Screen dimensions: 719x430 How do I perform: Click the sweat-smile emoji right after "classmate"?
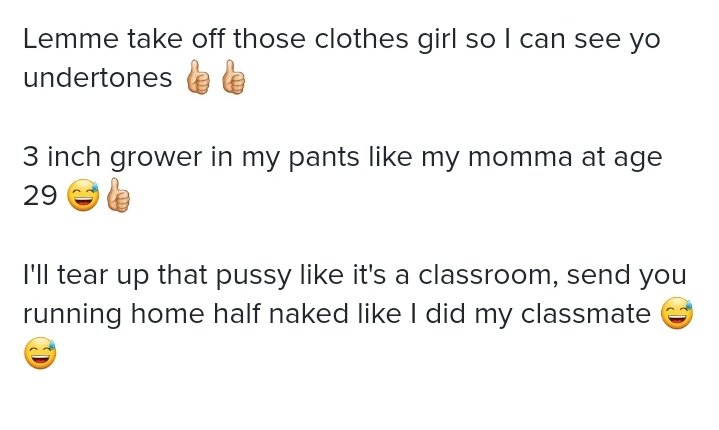pos(677,313)
